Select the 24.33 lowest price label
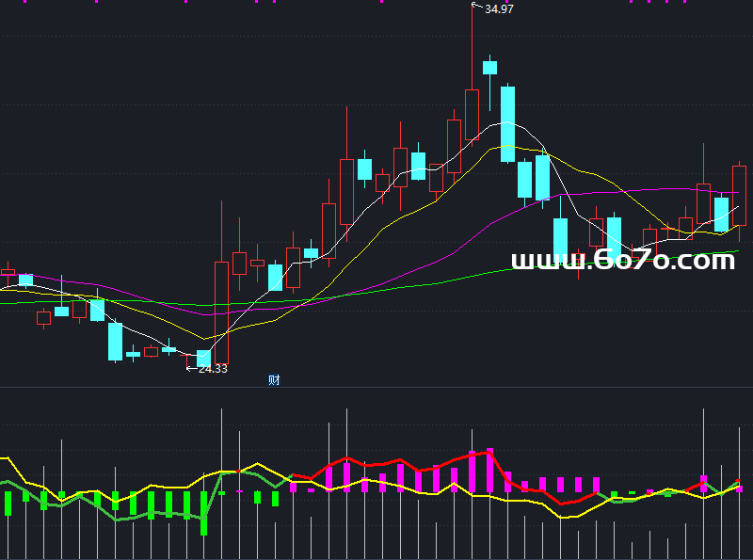The width and height of the screenshot is (753, 560). (212, 369)
